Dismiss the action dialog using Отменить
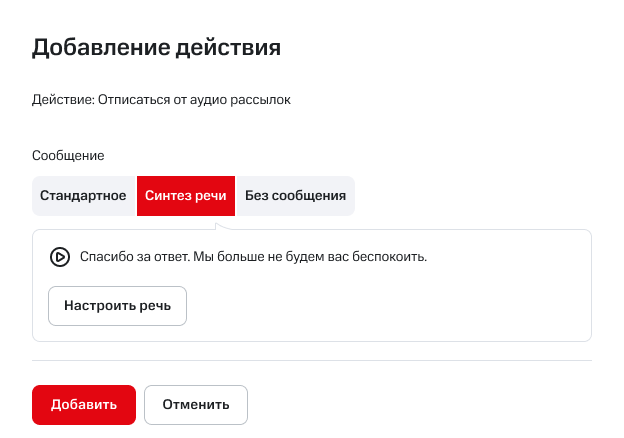The width and height of the screenshot is (624, 438). [196, 405]
